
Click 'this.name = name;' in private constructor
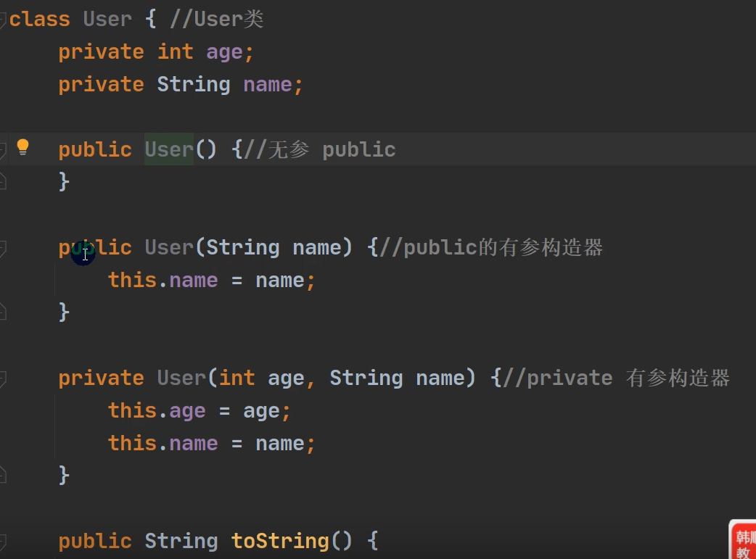pyautogui.click(x=212, y=443)
